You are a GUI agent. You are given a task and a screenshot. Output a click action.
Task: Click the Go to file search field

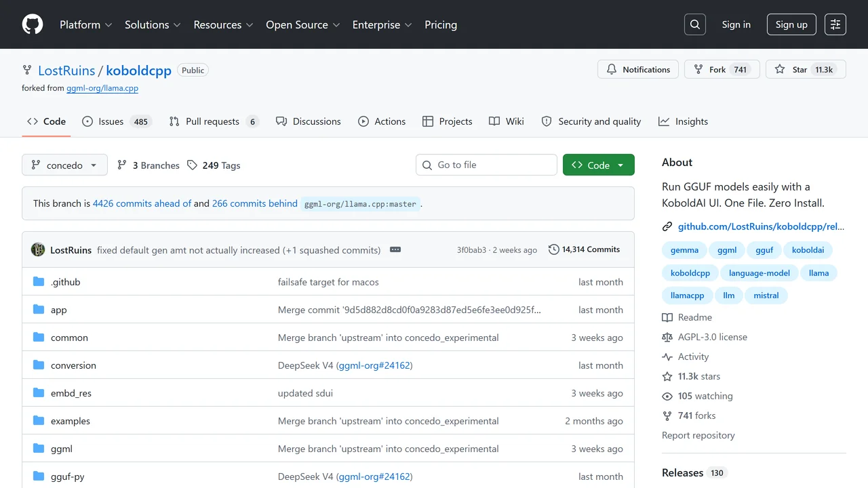(x=486, y=165)
